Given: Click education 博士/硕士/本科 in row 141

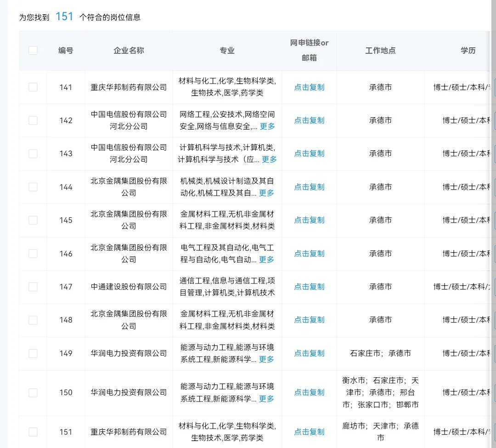Looking at the screenshot, I should pos(461,87).
